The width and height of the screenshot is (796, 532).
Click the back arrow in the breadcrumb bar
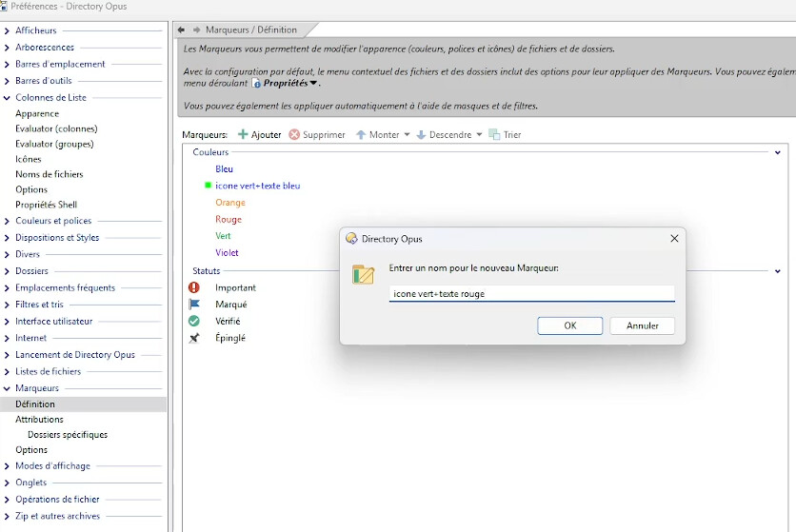181,30
